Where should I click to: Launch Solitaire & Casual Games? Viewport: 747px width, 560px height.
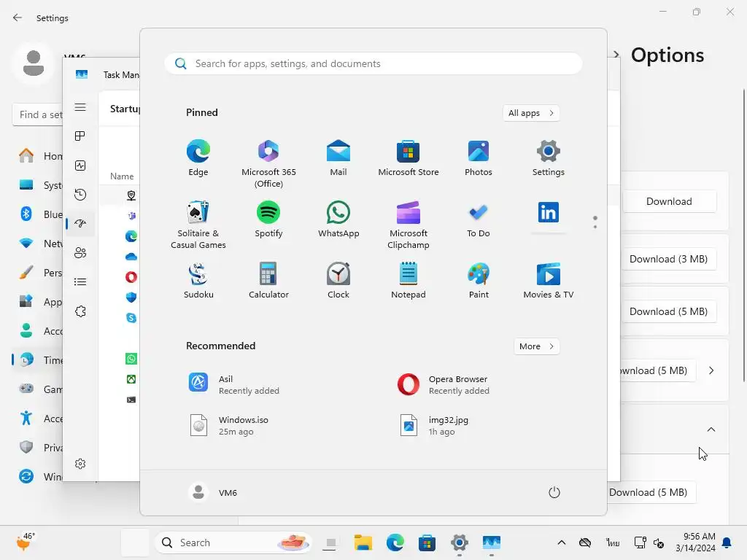pos(198,225)
